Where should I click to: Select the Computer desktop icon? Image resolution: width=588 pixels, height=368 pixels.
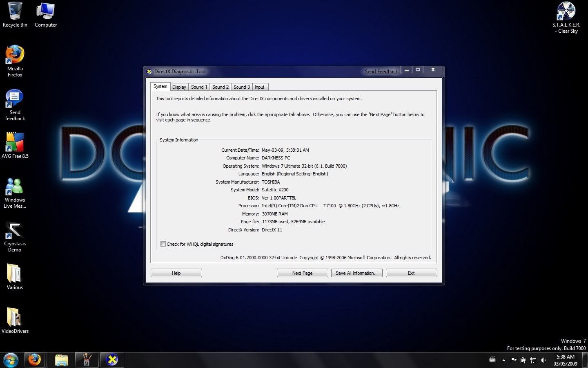46,15
